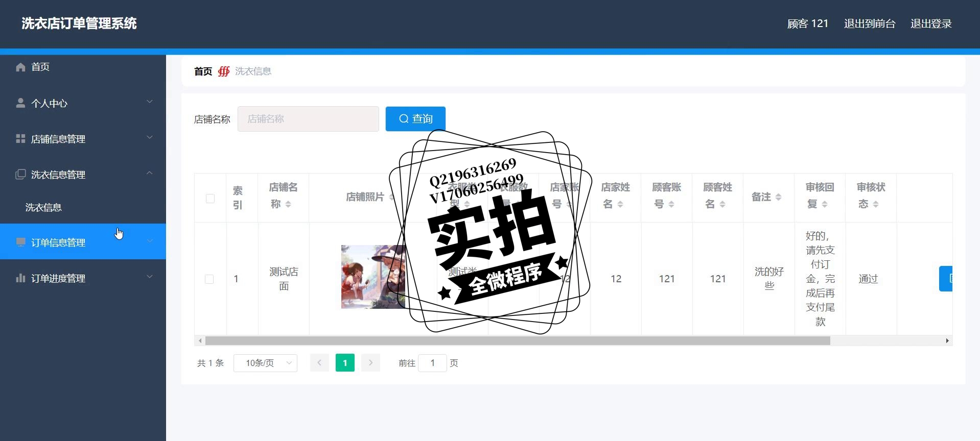Click 共 1 条 total count text
The height and width of the screenshot is (441, 980).
click(x=211, y=363)
